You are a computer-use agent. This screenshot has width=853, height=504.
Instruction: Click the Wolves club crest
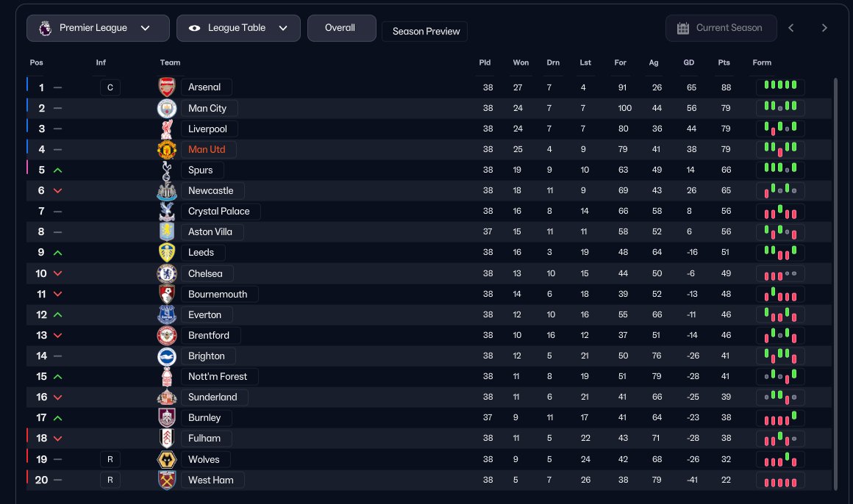coord(167,459)
